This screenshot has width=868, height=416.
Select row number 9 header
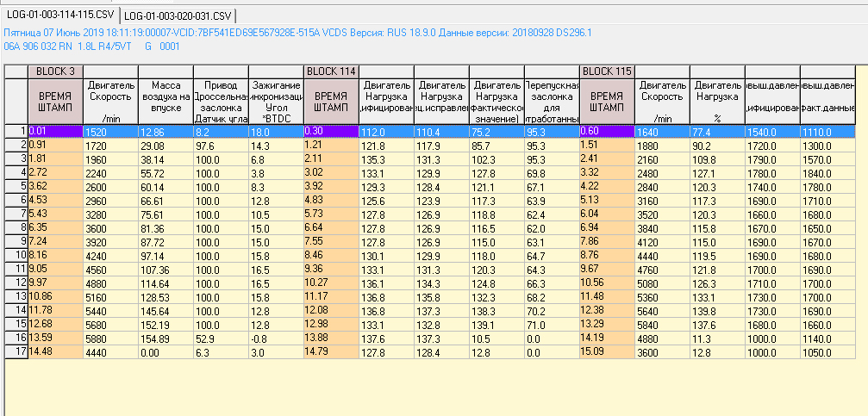[x=16, y=241]
